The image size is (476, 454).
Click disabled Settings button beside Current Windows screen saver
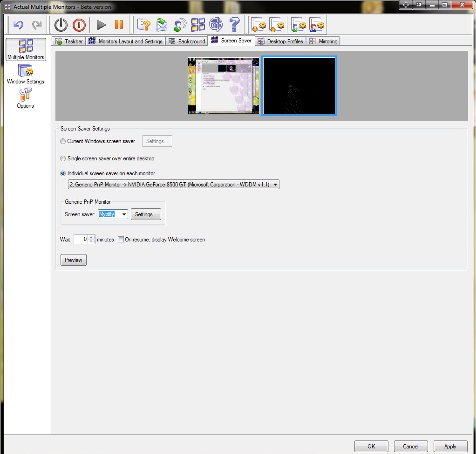pos(157,141)
